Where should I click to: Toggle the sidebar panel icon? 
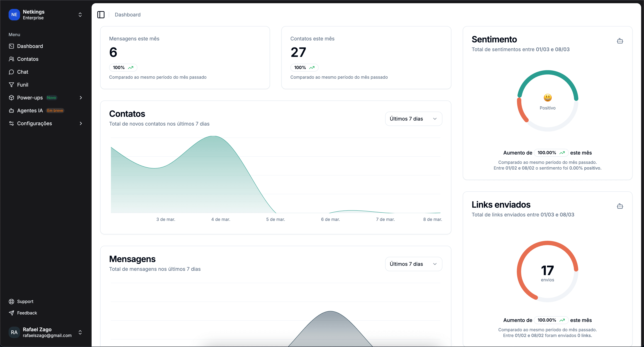[101, 15]
